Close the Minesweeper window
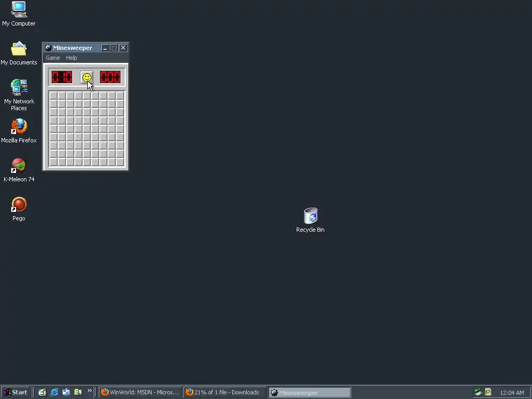Viewport: 532px width, 399px height. [x=123, y=48]
